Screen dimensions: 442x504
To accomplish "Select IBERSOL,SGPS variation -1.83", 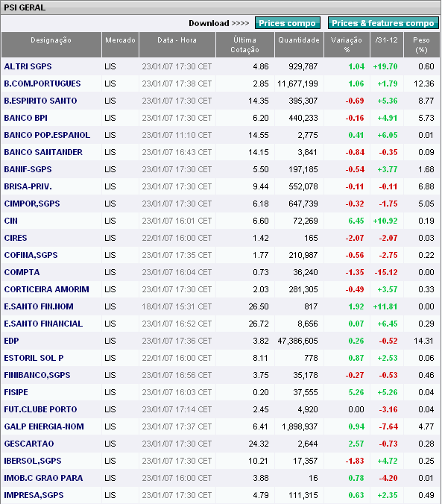I will point(355,461).
